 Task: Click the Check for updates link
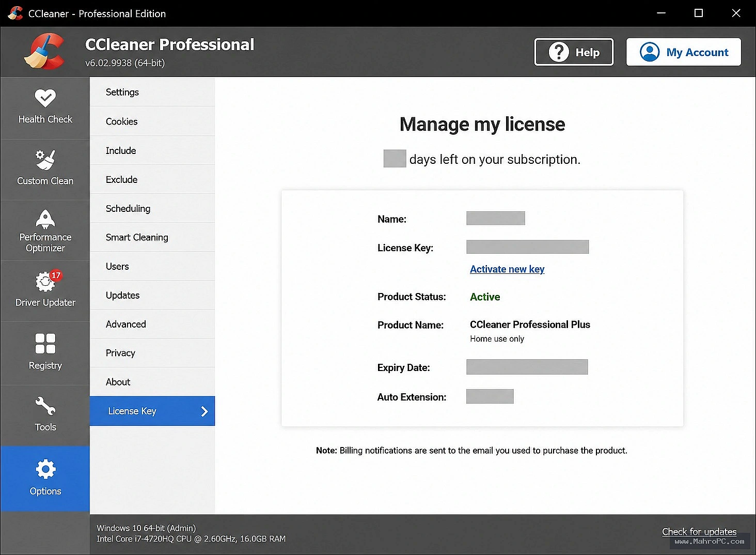(699, 531)
